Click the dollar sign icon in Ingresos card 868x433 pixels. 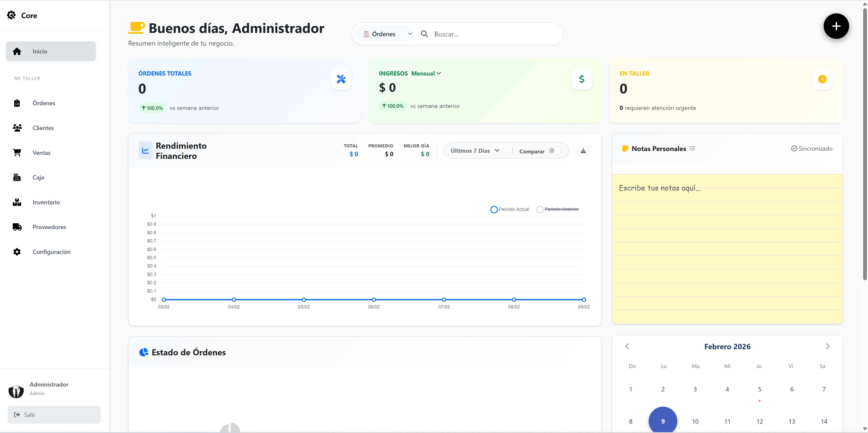tap(582, 79)
